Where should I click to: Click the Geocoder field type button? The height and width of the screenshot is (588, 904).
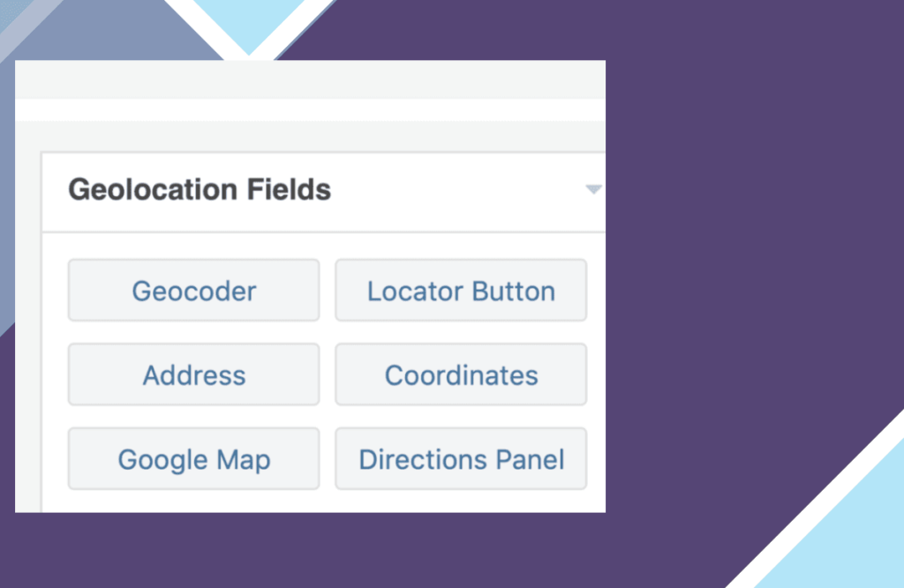[193, 290]
